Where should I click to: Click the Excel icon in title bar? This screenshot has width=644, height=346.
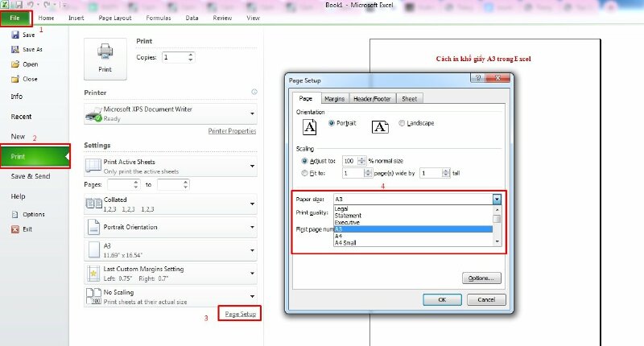[x=5, y=5]
